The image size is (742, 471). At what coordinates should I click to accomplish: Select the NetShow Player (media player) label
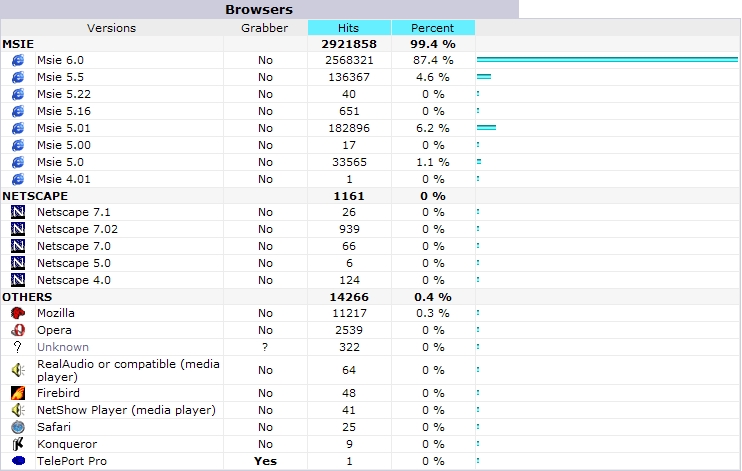(126, 410)
